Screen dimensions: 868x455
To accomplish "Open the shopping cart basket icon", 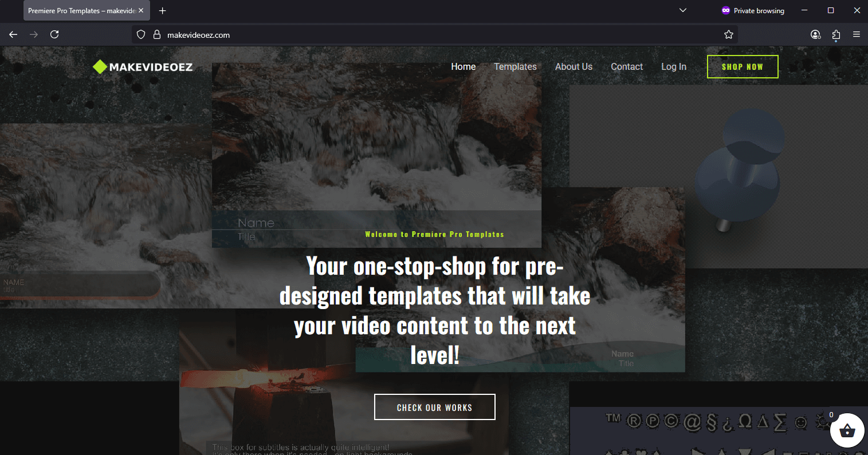I will coord(847,432).
